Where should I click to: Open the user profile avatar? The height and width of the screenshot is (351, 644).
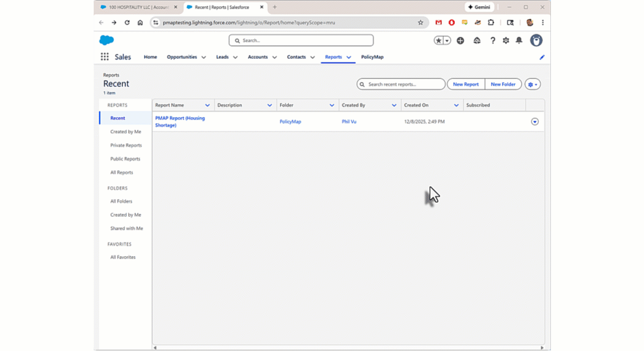(x=536, y=40)
